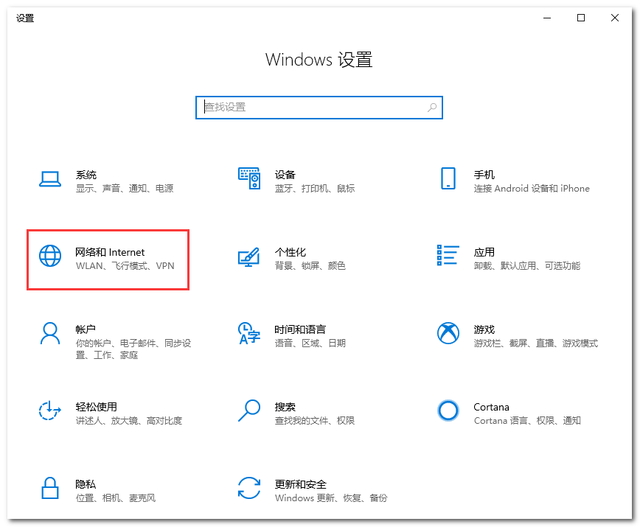
Task: Open the 轻松使用 ease of access icon
Action: 50,411
